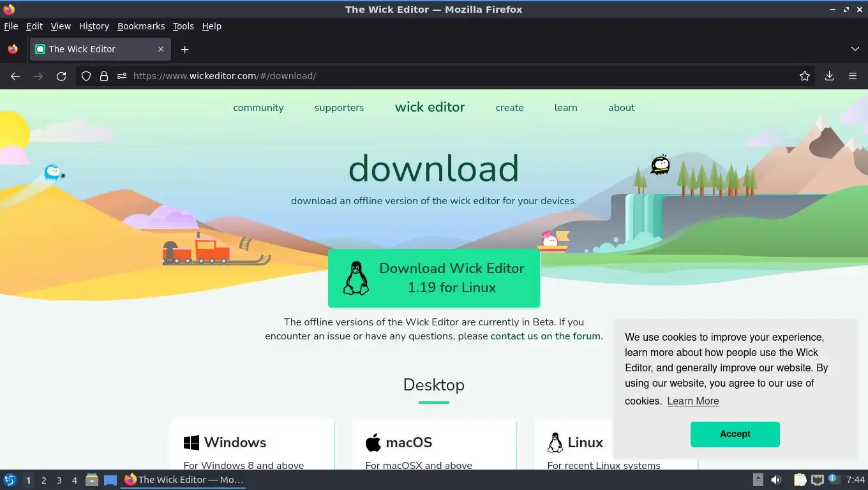
Task: Select the Windows card heading
Action: 235,443
